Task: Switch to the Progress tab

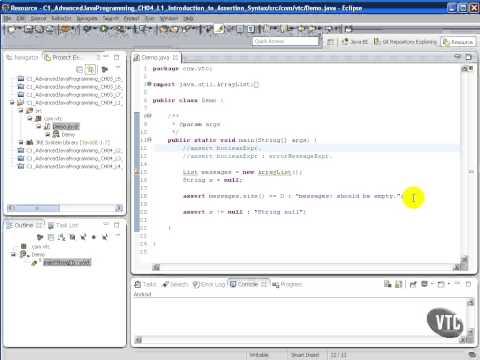Action: 287,284
